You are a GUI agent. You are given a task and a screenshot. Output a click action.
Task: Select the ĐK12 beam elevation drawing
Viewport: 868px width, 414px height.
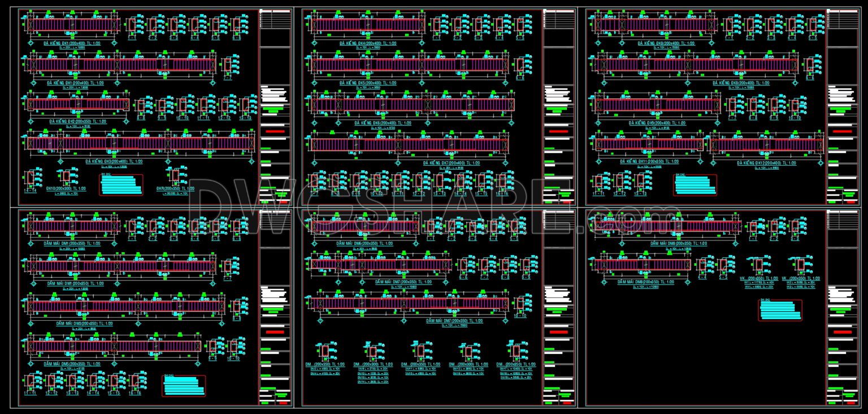pyautogui.click(x=767, y=145)
